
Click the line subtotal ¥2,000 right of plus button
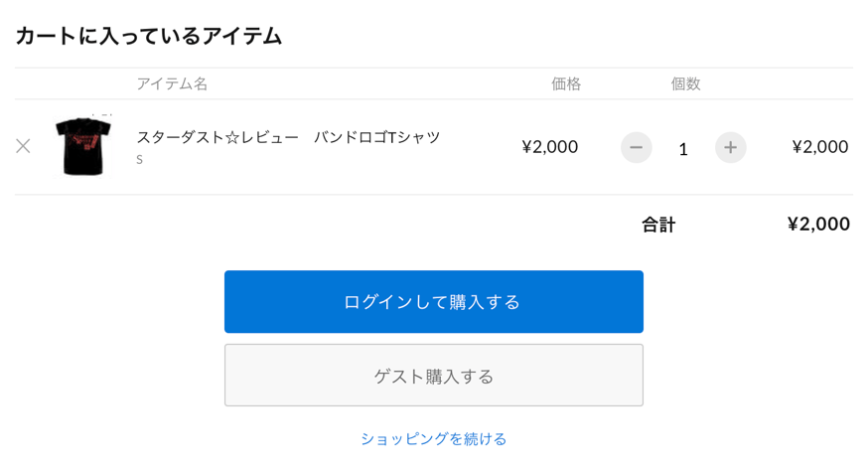(x=820, y=147)
